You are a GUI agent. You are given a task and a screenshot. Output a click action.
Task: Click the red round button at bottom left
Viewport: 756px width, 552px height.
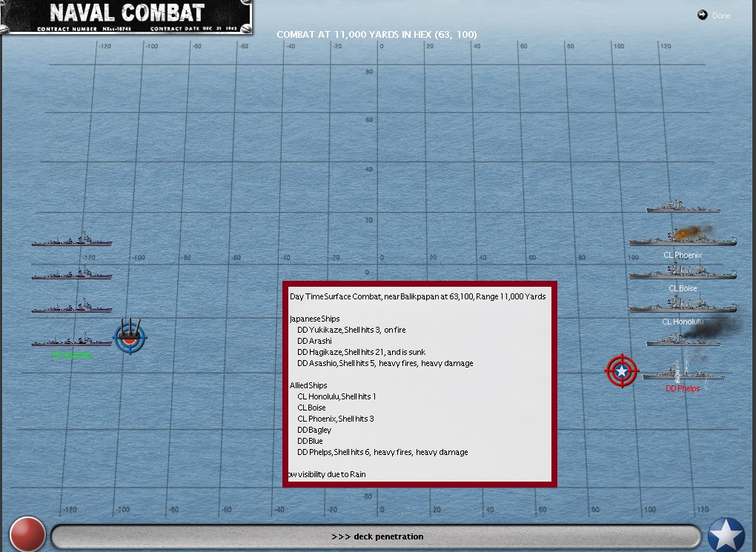[x=27, y=534]
